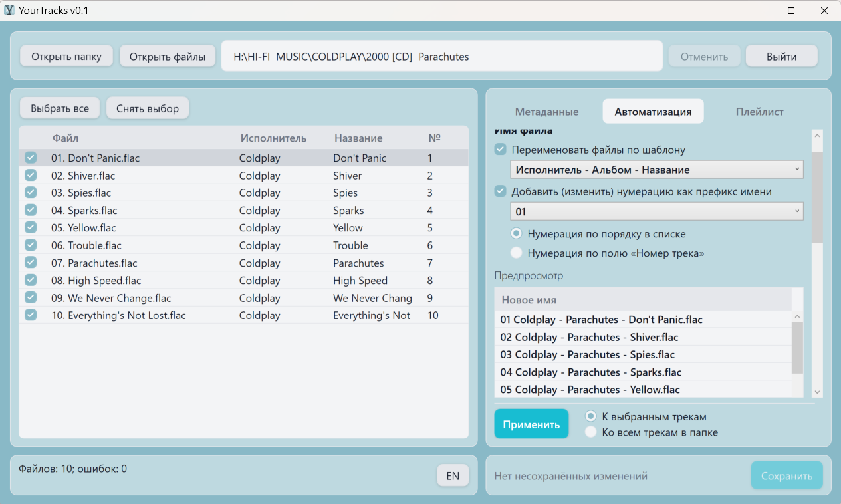This screenshot has height=504, width=841.
Task: Click the preview list scrollbar thumb
Action: [x=797, y=348]
